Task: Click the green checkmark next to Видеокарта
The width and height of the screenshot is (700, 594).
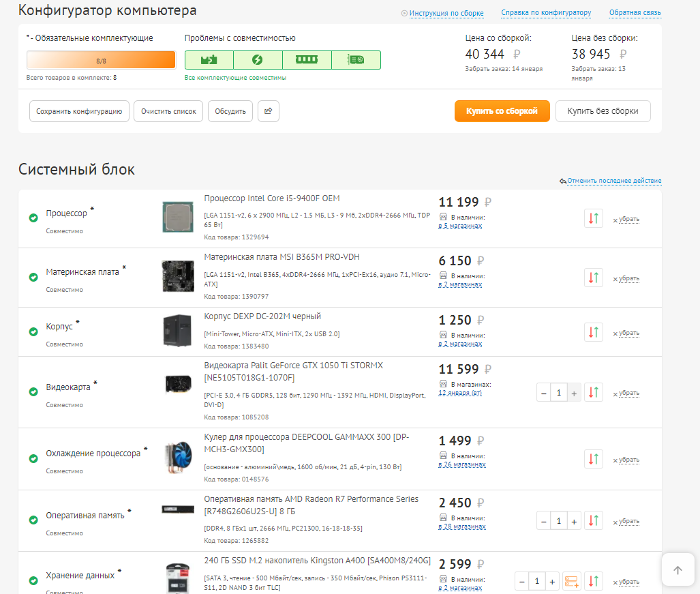Action: coord(33,391)
